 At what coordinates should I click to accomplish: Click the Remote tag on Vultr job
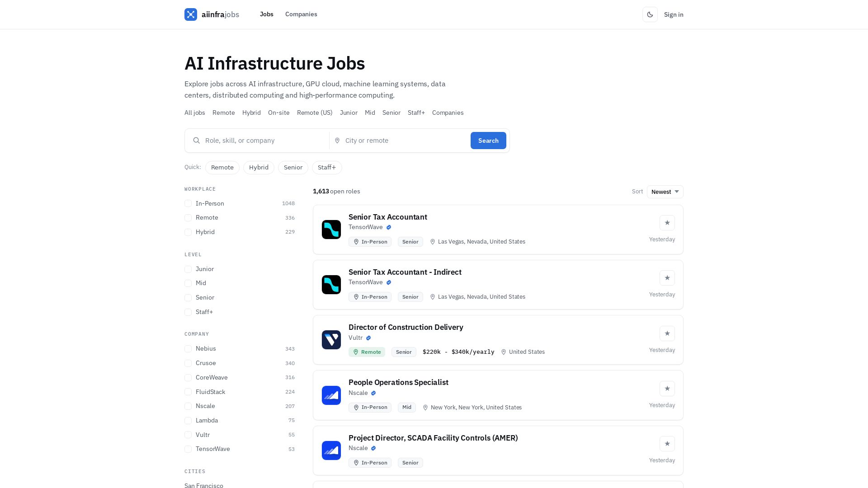click(x=367, y=352)
